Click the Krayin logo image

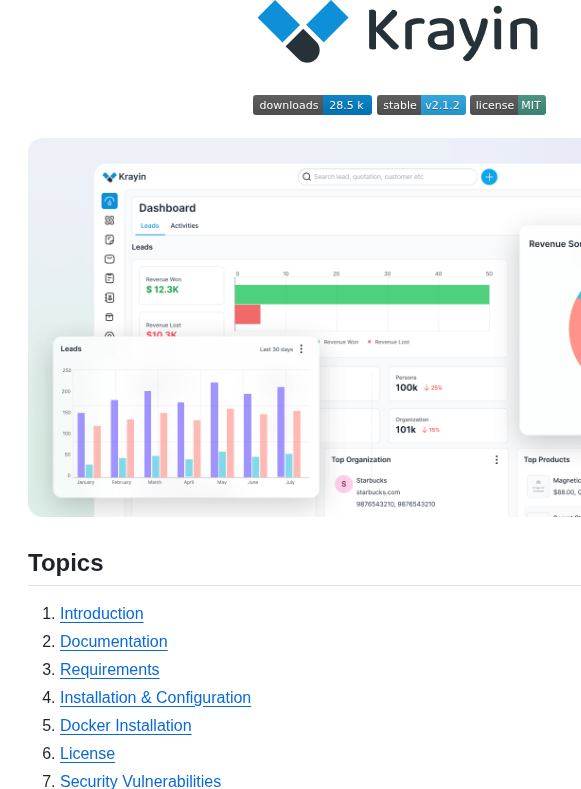(x=398, y=31)
